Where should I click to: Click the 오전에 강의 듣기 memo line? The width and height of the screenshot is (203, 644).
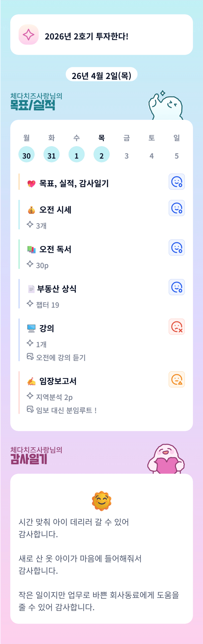pos(61,358)
